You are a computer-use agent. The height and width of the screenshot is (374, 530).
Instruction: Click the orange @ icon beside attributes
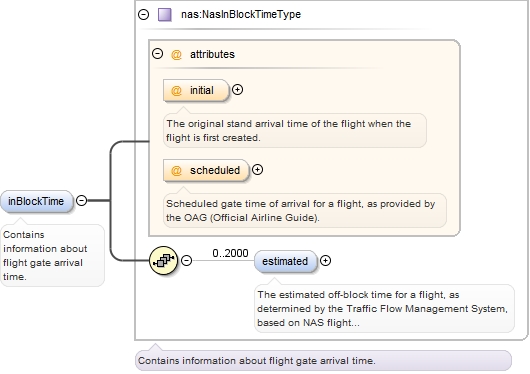(176, 54)
